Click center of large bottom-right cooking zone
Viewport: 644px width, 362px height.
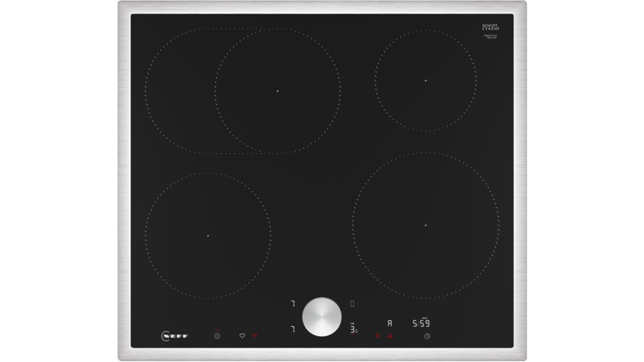(425, 225)
